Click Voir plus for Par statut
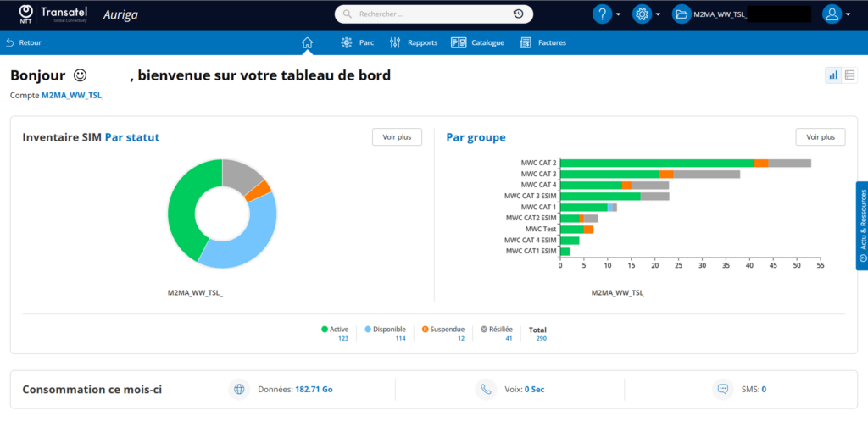The width and height of the screenshot is (868, 427). 397,137
